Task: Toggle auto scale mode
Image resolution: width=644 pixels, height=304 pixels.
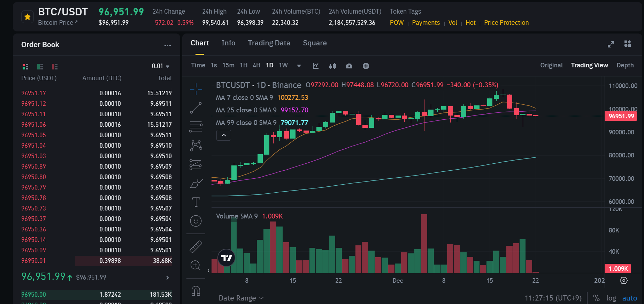Action: pos(629,298)
